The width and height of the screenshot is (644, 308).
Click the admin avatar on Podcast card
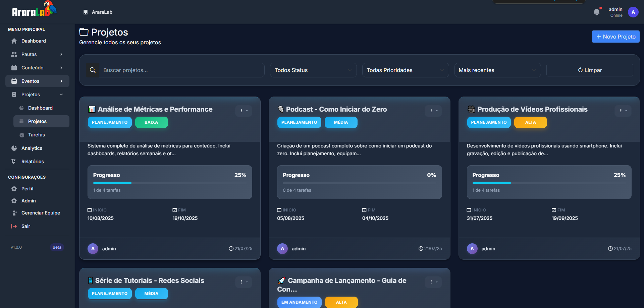(282, 249)
